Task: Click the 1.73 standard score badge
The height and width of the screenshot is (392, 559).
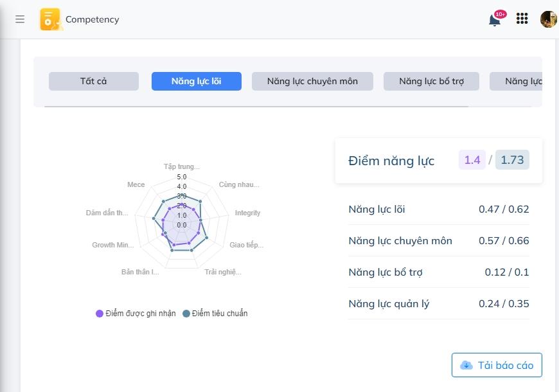Action: pos(512,160)
